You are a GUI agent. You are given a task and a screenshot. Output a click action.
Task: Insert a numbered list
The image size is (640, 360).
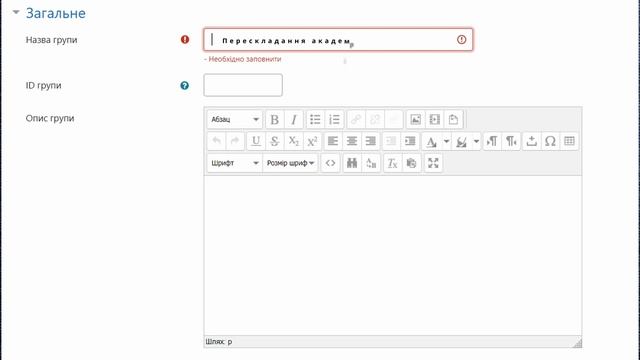(x=334, y=120)
